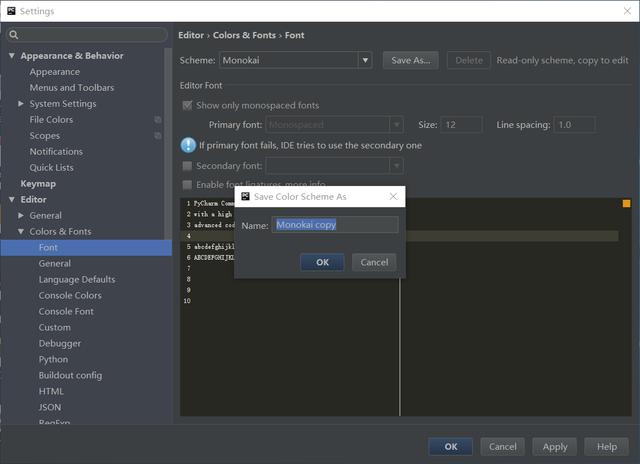Close the Save Color Scheme As dialog
The height and width of the screenshot is (464, 640).
[x=393, y=196]
